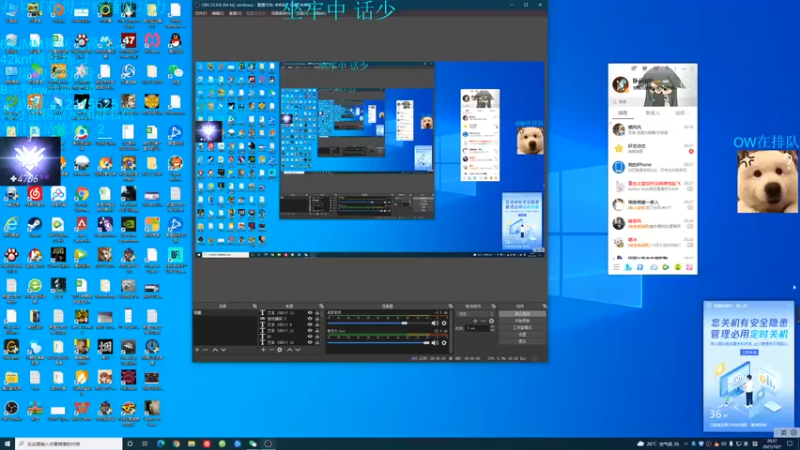
Task: Open Google Chrome desktop shortcut
Action: (x=82, y=197)
